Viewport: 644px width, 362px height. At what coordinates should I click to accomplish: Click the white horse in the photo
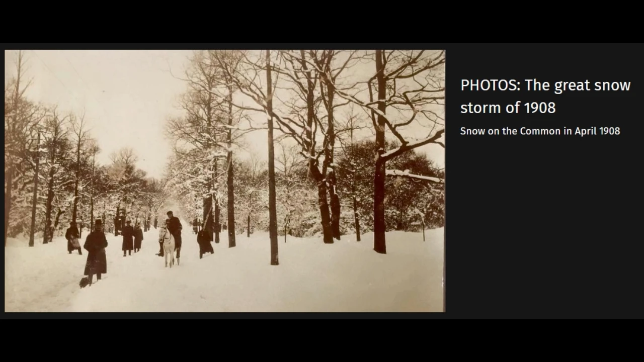point(168,246)
